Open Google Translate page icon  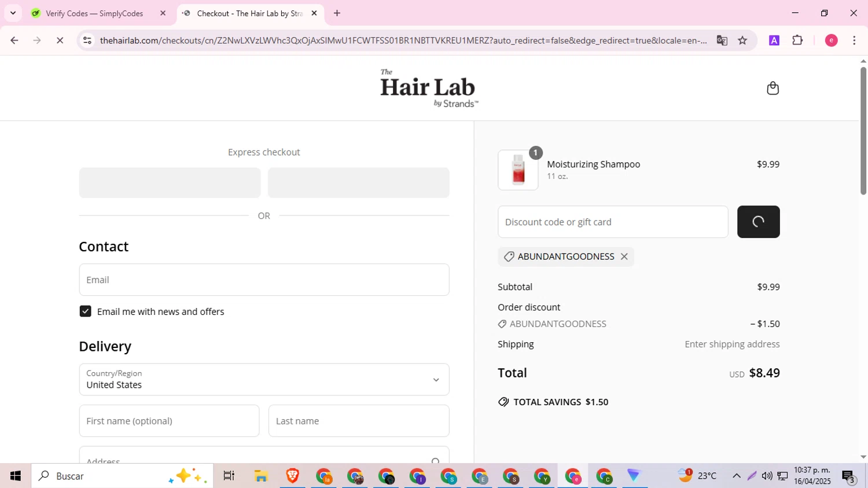[x=722, y=41]
